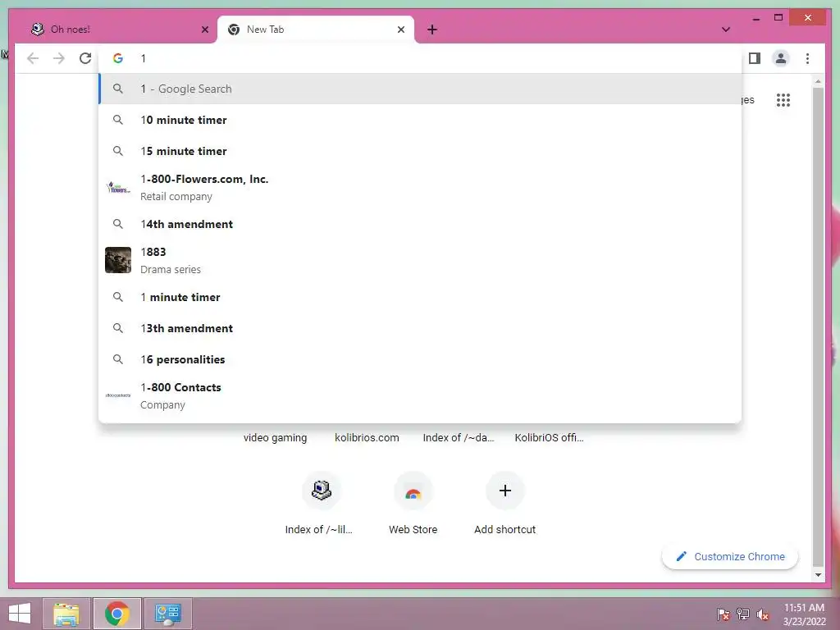
Task: Choose the 1 minute timer suggestion
Action: pos(420,297)
